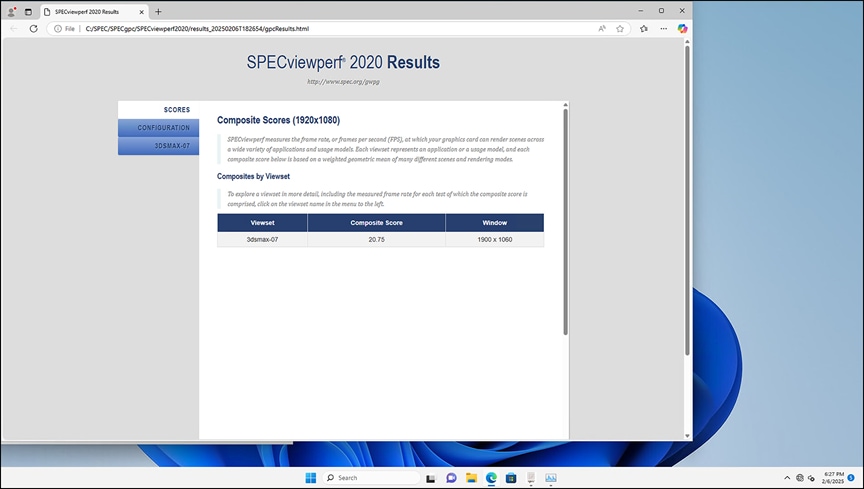Add this page to favorites
This screenshot has height=489, width=864.
(620, 29)
